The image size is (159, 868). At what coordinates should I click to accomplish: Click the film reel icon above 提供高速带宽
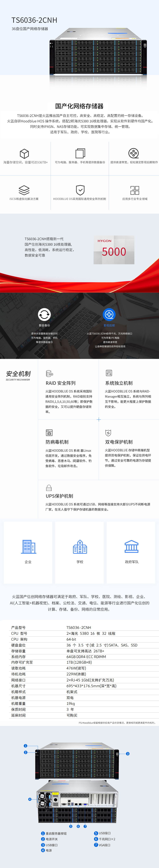[134, 153]
